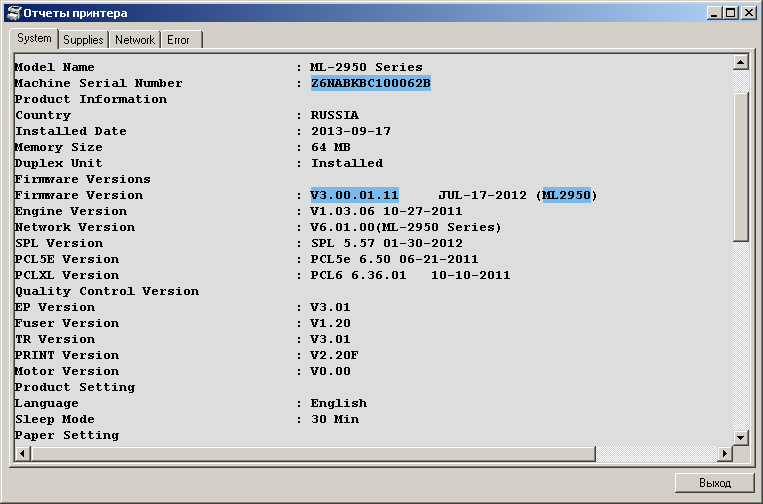Screen dimensions: 763x504
Task: Click the printer icon in title bar
Action: tap(15, 13)
